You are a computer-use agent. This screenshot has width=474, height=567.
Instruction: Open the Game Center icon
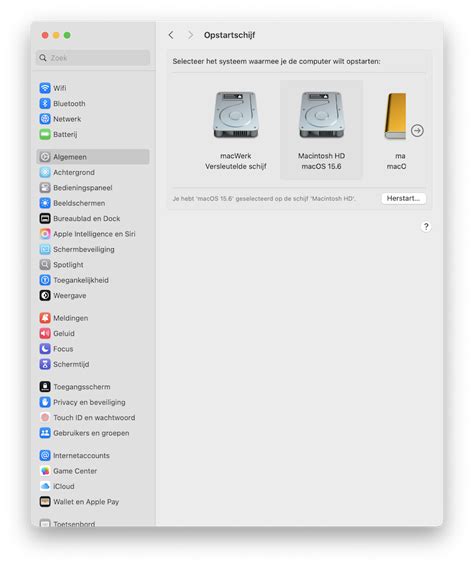pyautogui.click(x=45, y=471)
